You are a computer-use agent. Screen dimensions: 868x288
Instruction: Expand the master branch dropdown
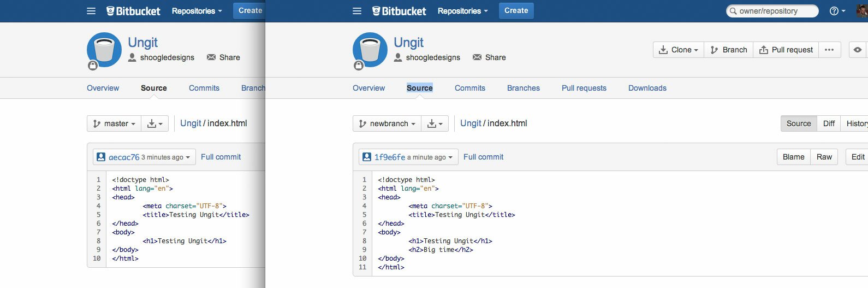(114, 124)
